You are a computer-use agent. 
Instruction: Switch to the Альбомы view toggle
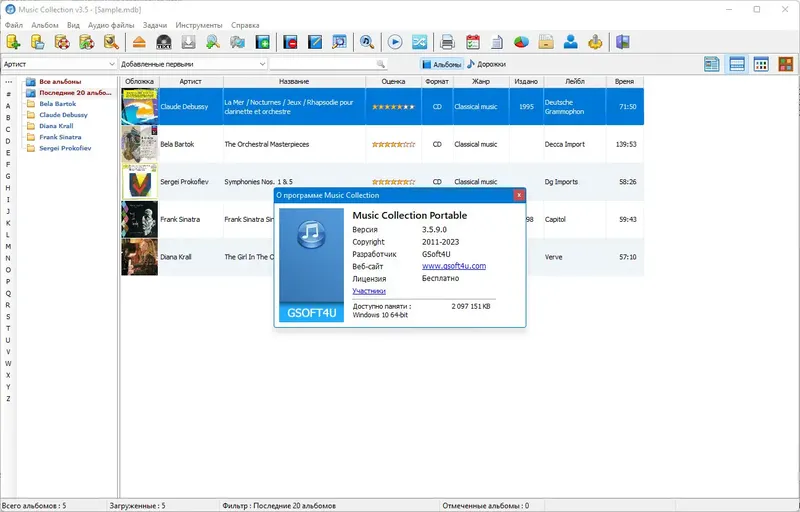click(x=442, y=64)
